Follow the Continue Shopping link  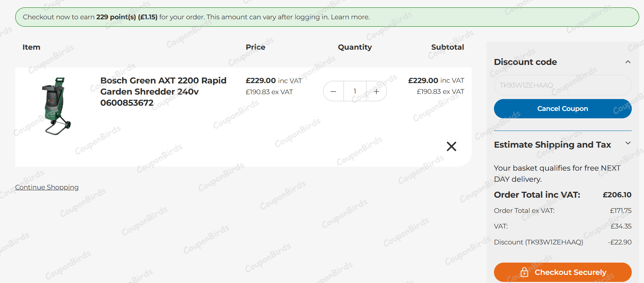click(47, 187)
